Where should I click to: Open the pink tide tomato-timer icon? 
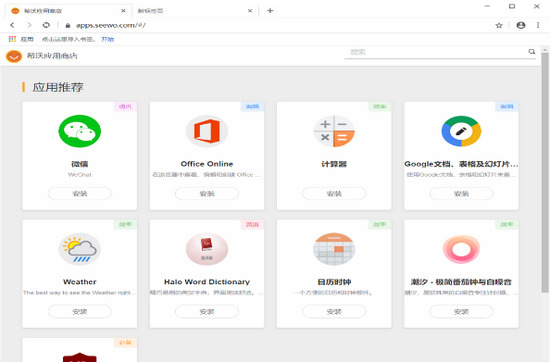tap(461, 249)
